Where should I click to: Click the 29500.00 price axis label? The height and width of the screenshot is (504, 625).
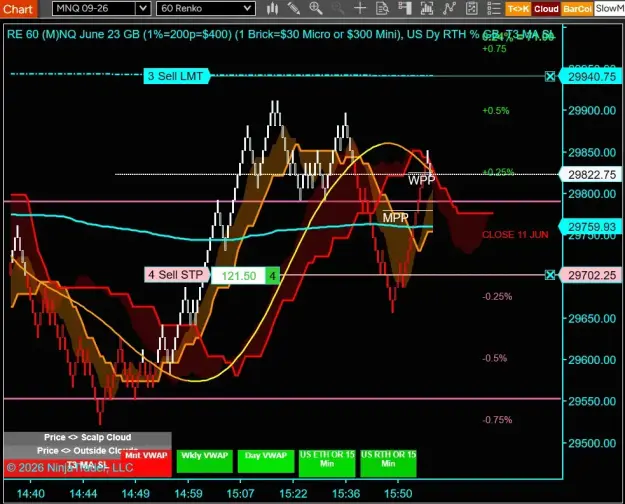click(592, 443)
